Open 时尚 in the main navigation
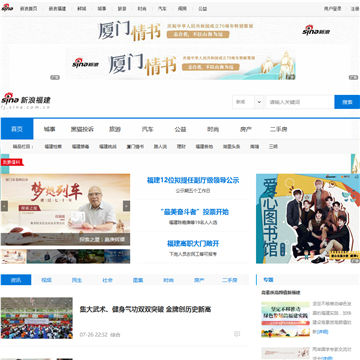The width and height of the screenshot is (360, 360). tap(213, 129)
